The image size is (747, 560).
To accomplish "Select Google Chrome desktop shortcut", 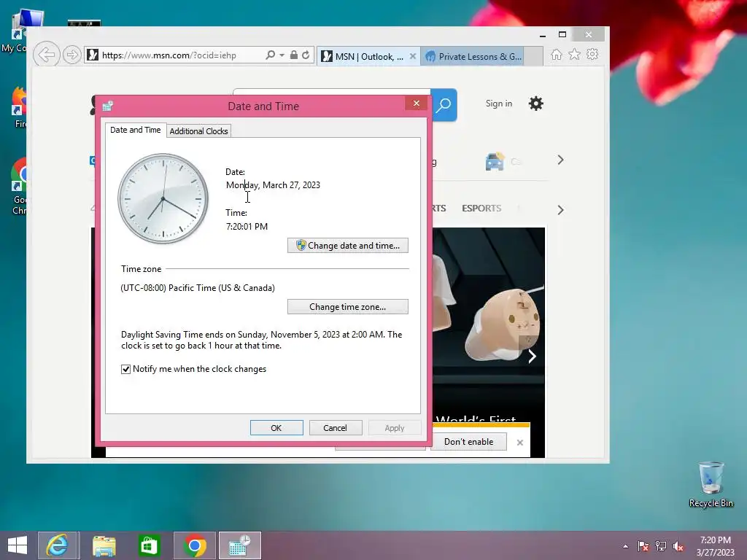I will click(19, 187).
